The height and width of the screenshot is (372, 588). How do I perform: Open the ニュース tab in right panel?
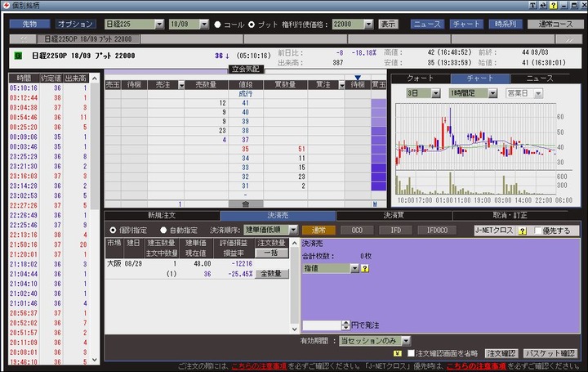[540, 78]
